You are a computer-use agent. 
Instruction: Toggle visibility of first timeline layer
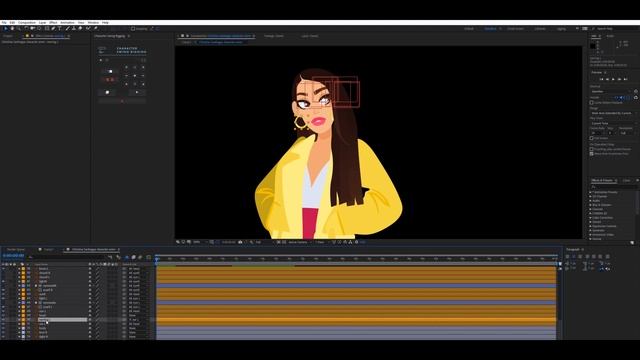point(3,269)
